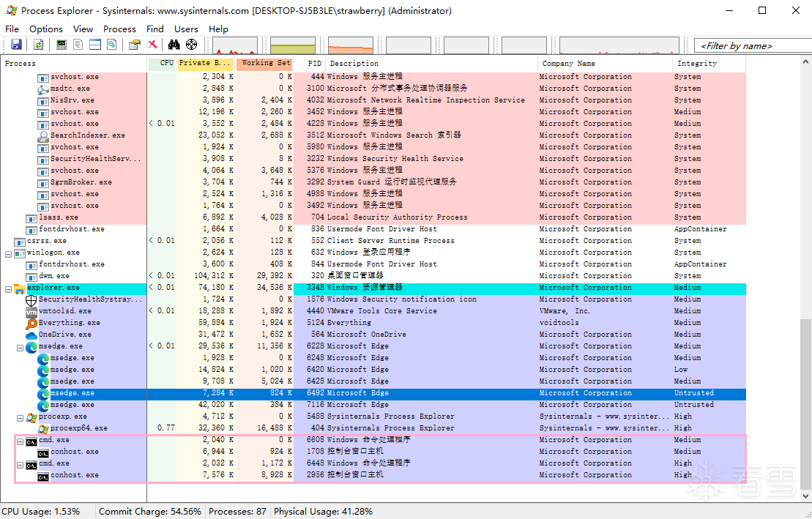The image size is (812, 519).
Task: Click the DLL/handle view toolbar icon
Action: 112,45
